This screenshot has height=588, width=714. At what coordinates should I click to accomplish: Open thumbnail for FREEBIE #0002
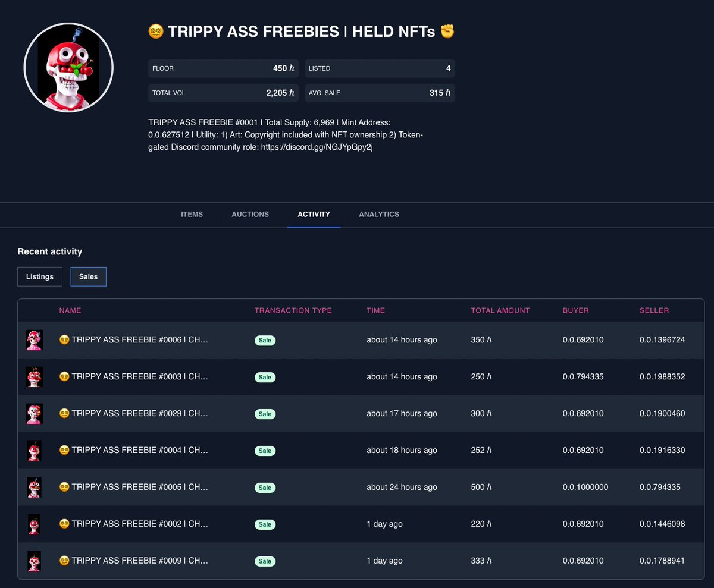tap(34, 524)
